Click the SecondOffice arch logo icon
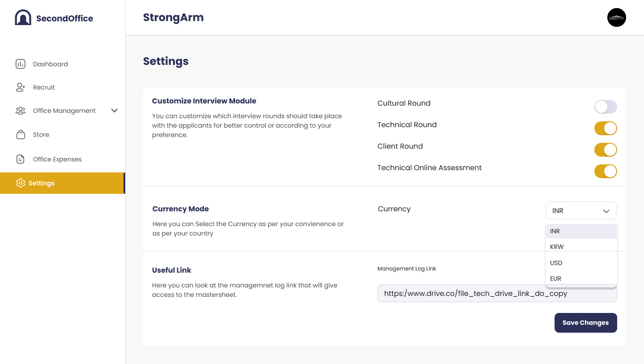 click(x=23, y=17)
